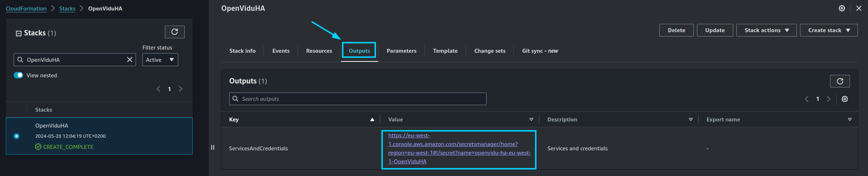Click the Delete stack button
The image size is (868, 176).
click(676, 30)
